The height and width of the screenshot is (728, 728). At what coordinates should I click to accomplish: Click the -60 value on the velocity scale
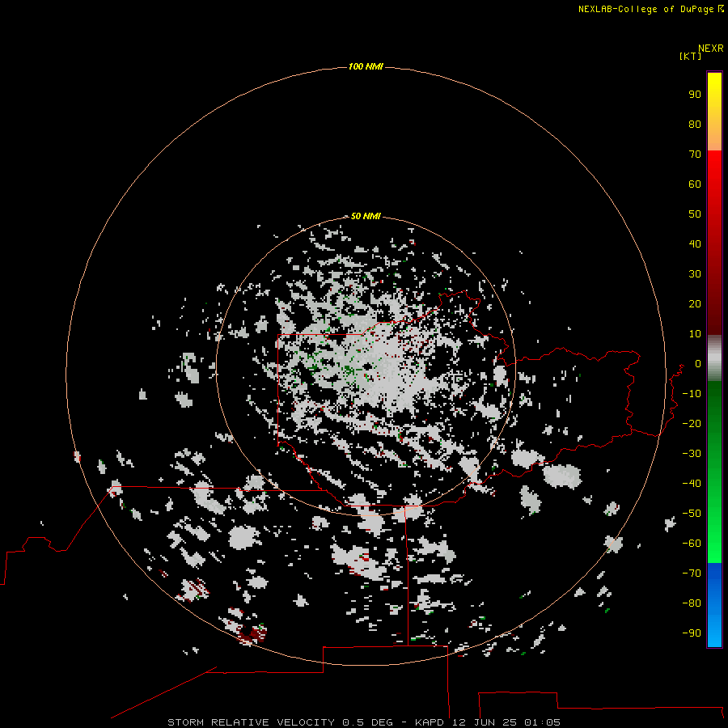[x=692, y=544]
